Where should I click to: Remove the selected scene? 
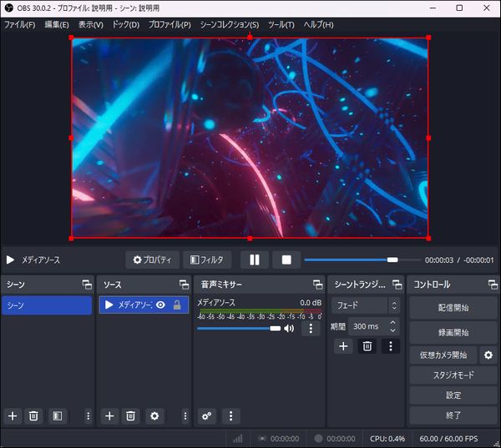(x=33, y=416)
